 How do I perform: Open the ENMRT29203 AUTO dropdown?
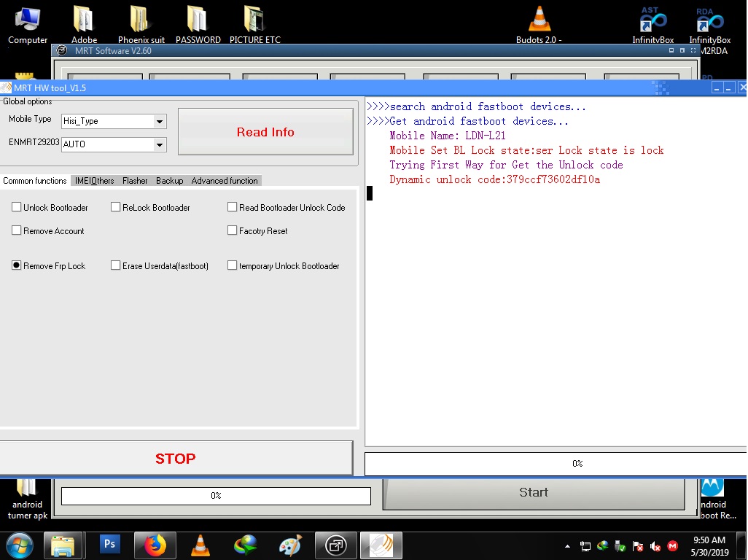pos(160,144)
